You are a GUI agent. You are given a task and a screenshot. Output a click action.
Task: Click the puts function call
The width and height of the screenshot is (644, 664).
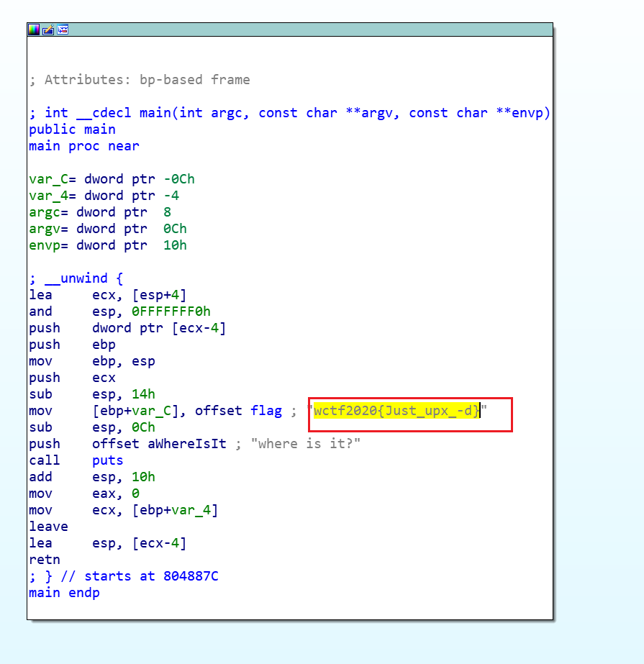click(106, 460)
